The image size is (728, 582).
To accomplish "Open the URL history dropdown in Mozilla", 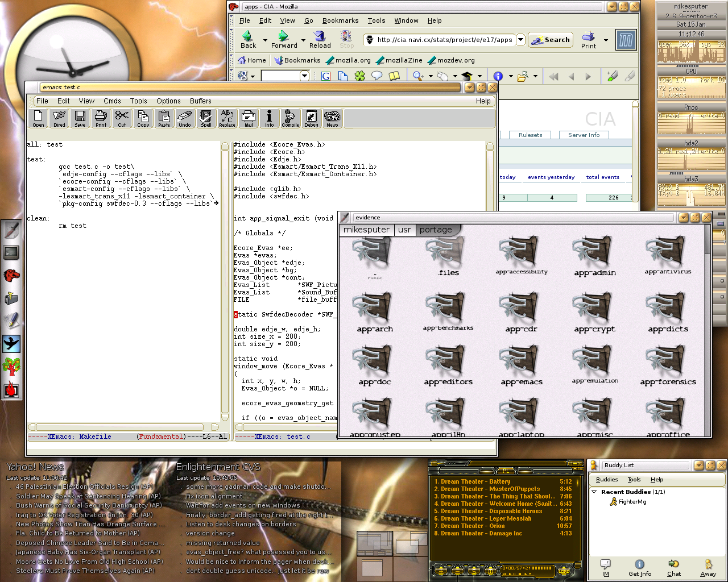I will [x=520, y=40].
